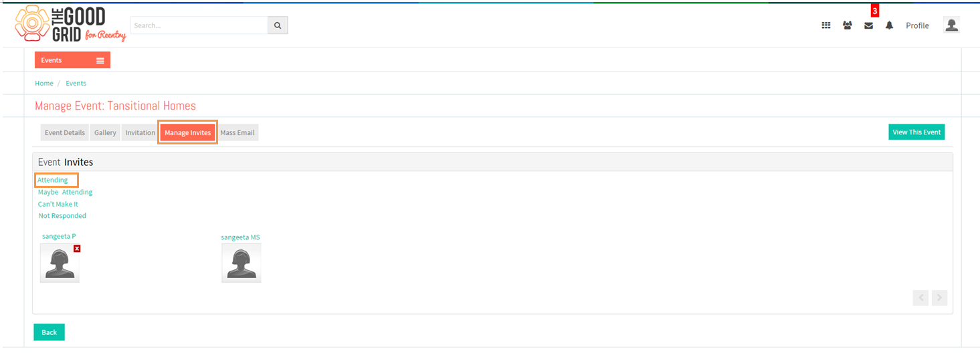
Task: Switch to the Gallery tab
Action: [x=105, y=132]
